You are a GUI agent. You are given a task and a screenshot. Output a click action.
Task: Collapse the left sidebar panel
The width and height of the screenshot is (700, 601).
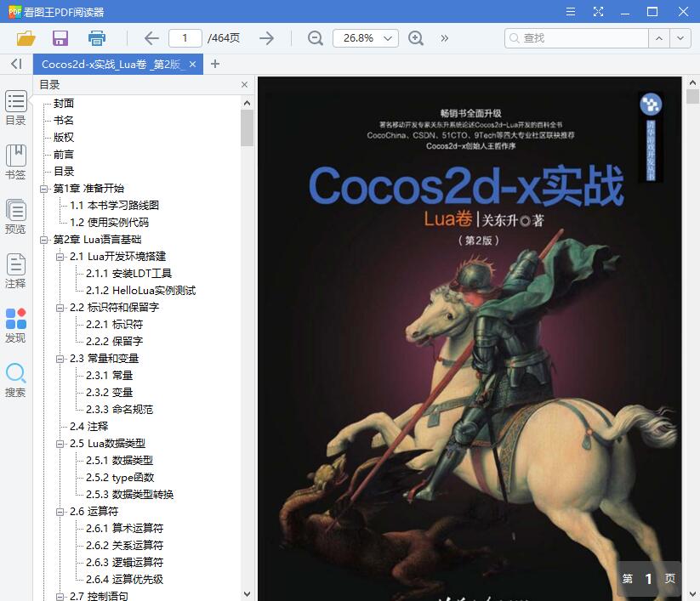pos(16,65)
